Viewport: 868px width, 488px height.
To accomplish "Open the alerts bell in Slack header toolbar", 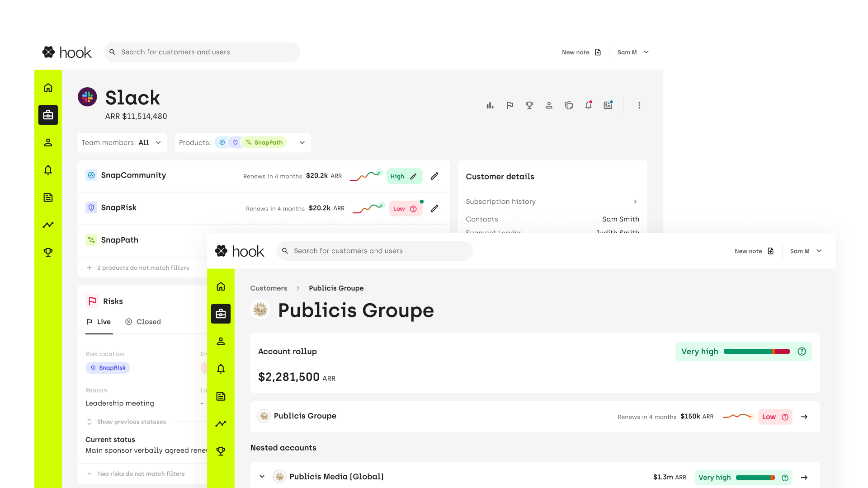I will point(588,105).
